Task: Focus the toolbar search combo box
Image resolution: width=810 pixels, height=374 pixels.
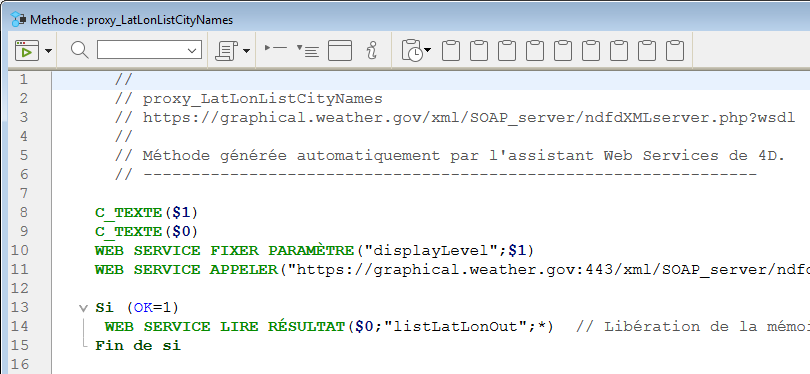Action: 149,50
